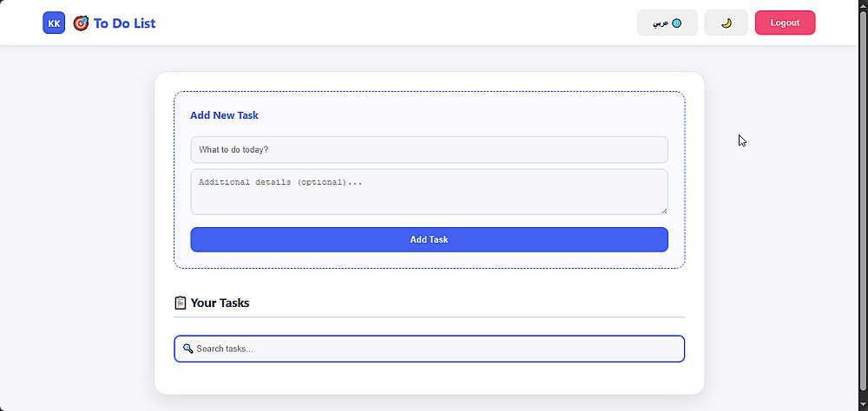The height and width of the screenshot is (411, 868).
Task: Toggle dark mode with the moon button
Action: pos(726,23)
